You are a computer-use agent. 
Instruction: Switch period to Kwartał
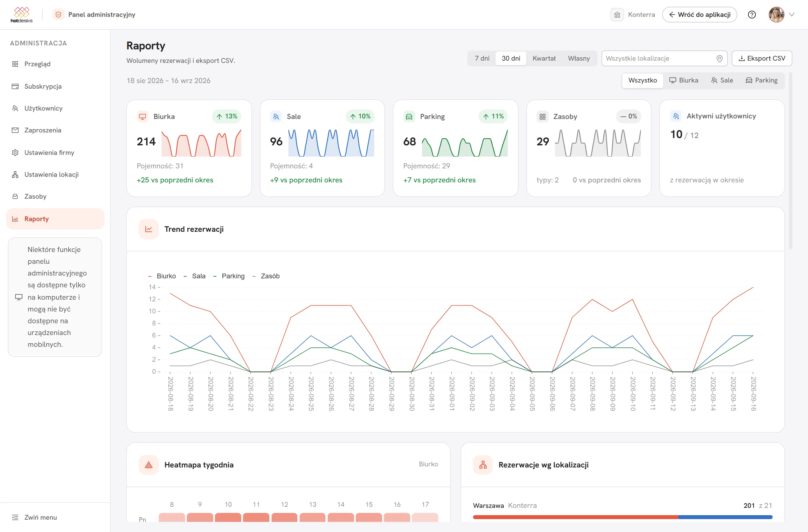tap(544, 58)
